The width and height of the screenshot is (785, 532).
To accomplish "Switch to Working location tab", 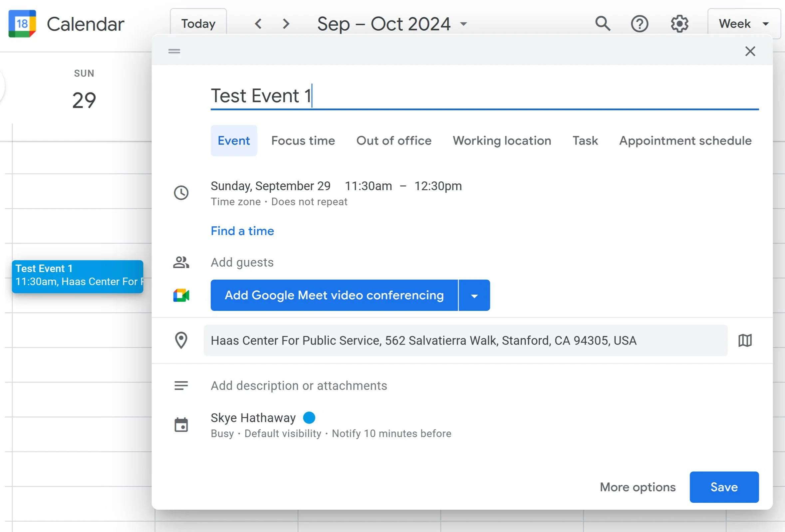I will click(502, 140).
